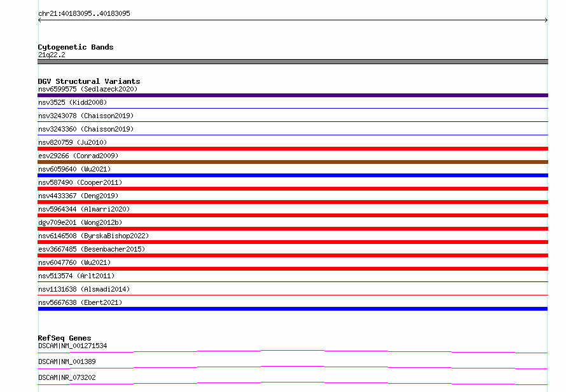The image size is (566, 392).
Task: Open nsv5964344 (Almarri2020) variant label
Action: tap(84, 209)
